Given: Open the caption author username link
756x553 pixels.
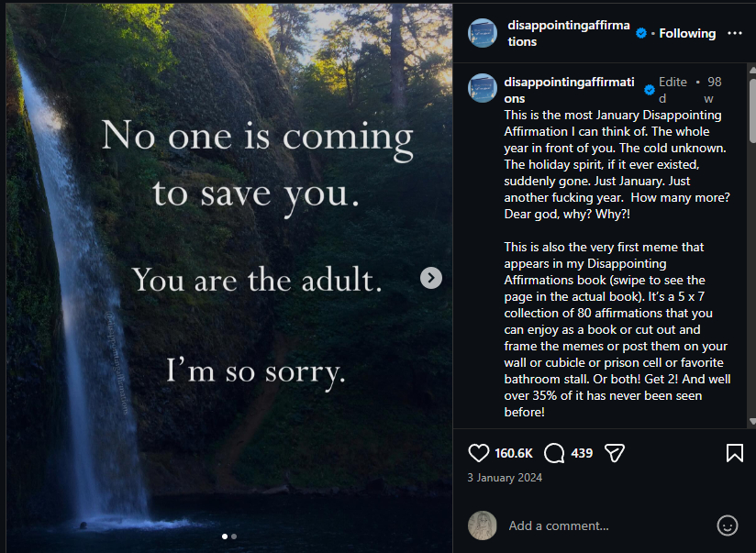Looking at the screenshot, I should (x=569, y=90).
